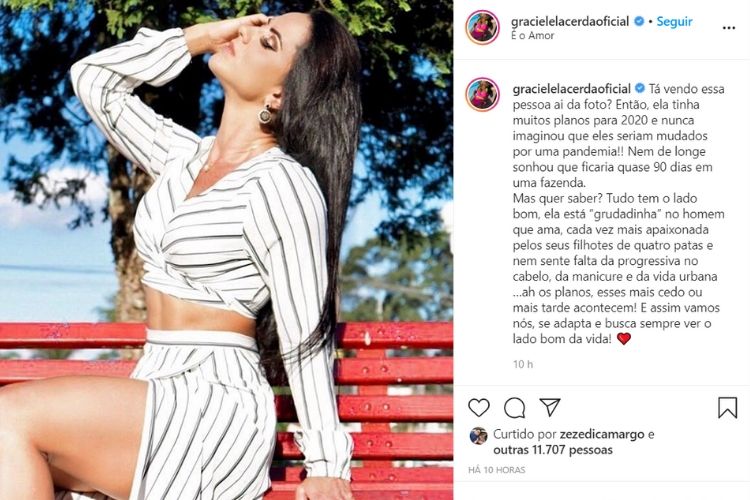Click the profile avatar next to the caption
Image resolution: width=750 pixels, height=500 pixels.
(x=483, y=94)
